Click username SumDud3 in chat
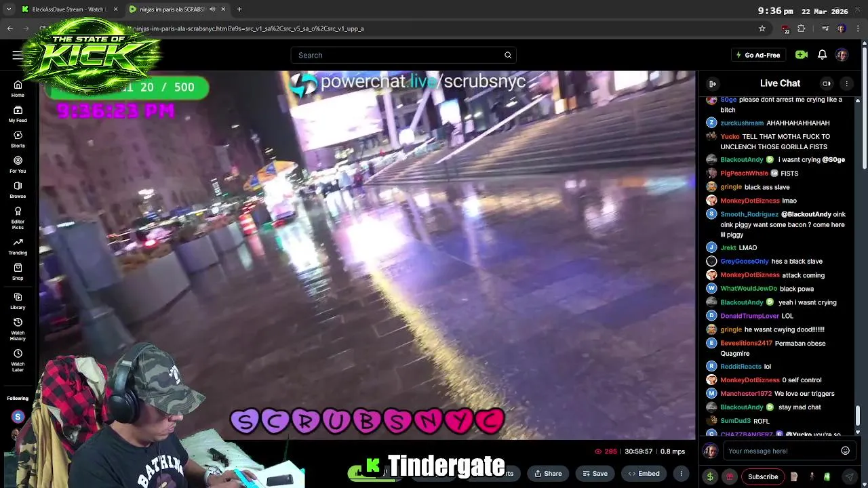 point(735,421)
